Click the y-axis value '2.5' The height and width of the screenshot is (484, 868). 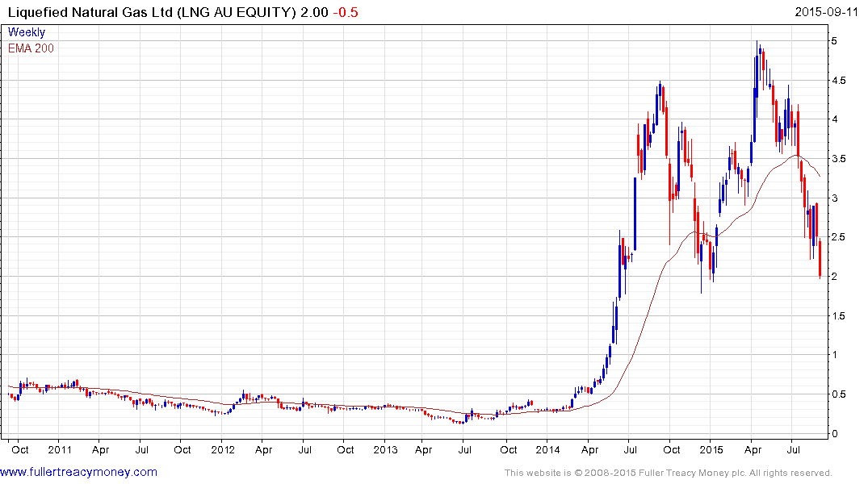pos(839,237)
